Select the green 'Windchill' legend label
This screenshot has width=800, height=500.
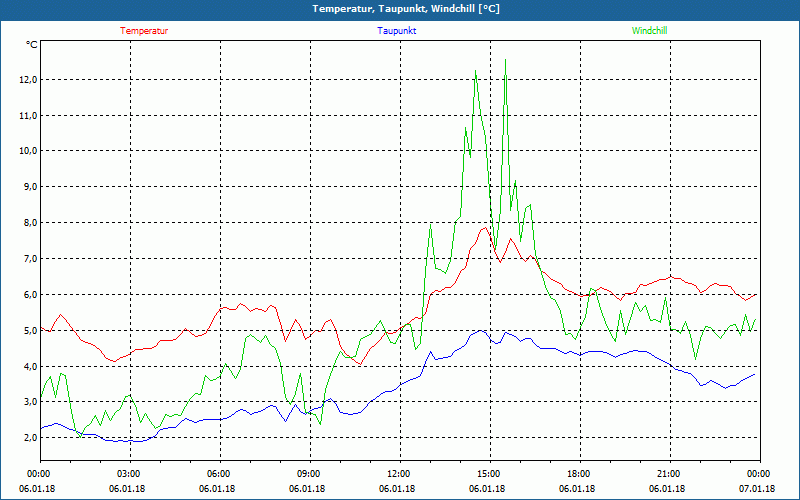[x=649, y=31]
